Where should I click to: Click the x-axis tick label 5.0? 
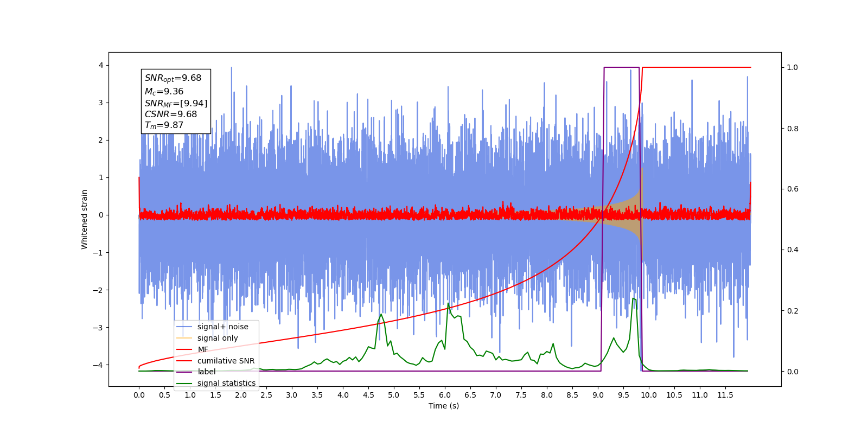coord(394,395)
